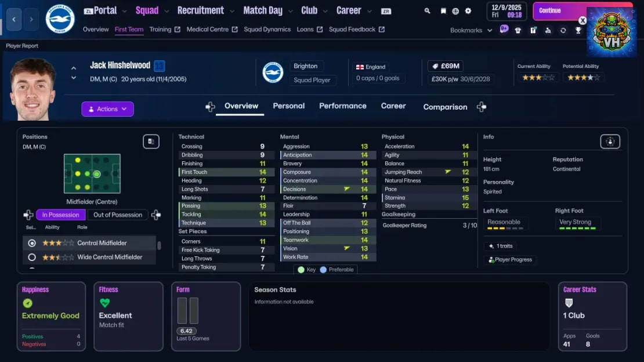Open Medical Centre in the squad submenu
644x362 pixels.
coord(212,30)
